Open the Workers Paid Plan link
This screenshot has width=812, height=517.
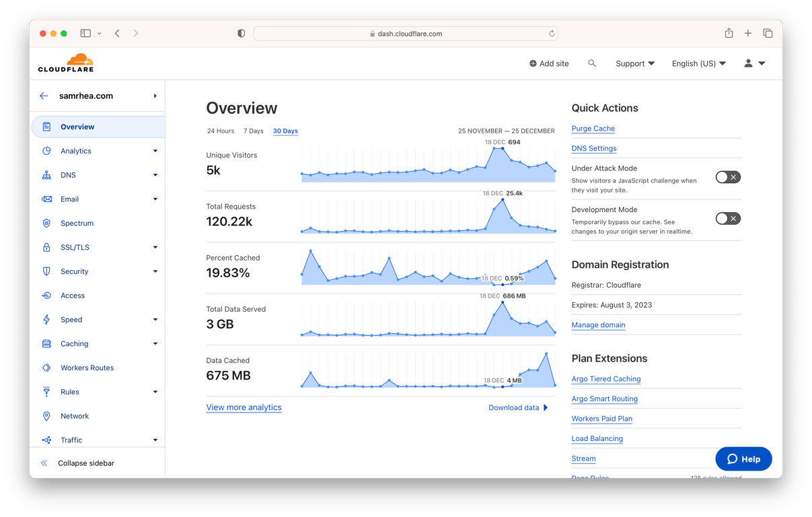click(601, 419)
